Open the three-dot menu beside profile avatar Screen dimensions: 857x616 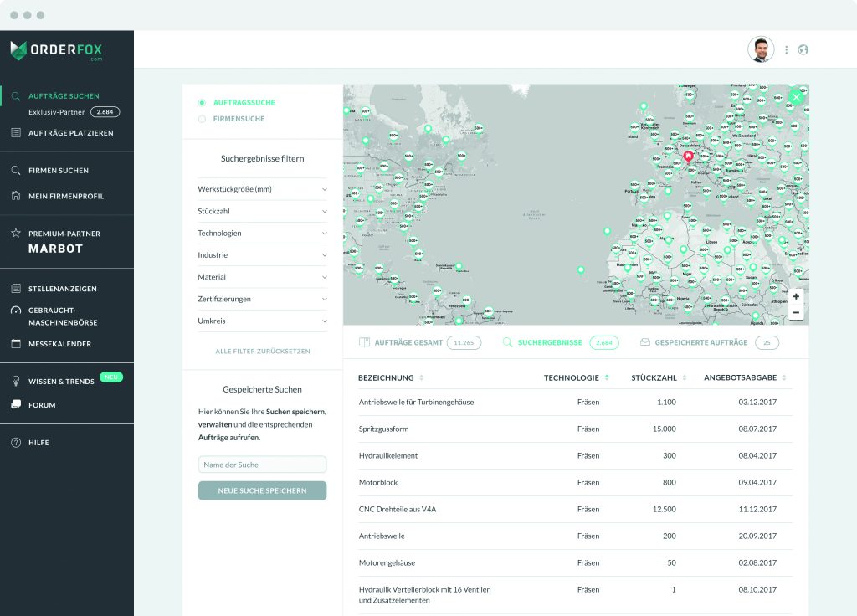[x=786, y=50]
